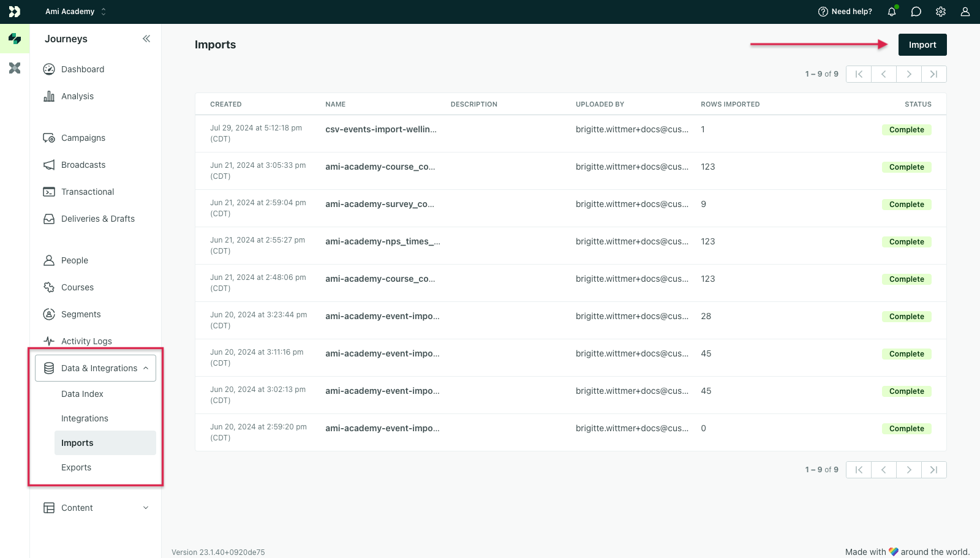The height and width of the screenshot is (558, 980).
Task: Open the Segments menu item
Action: click(x=96, y=314)
